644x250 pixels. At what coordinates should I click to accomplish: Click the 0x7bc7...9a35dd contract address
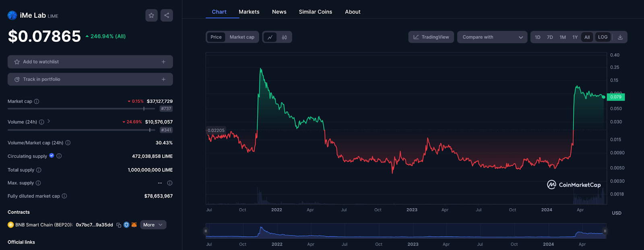95,225
